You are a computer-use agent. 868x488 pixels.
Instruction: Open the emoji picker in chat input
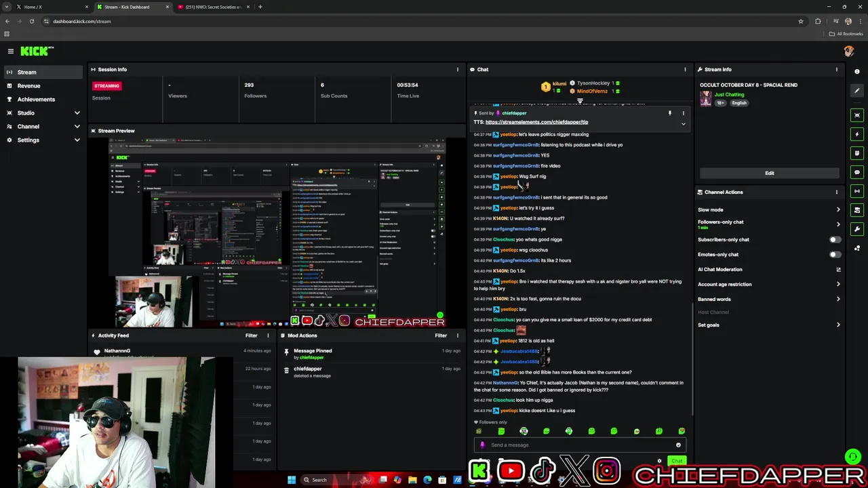click(678, 445)
